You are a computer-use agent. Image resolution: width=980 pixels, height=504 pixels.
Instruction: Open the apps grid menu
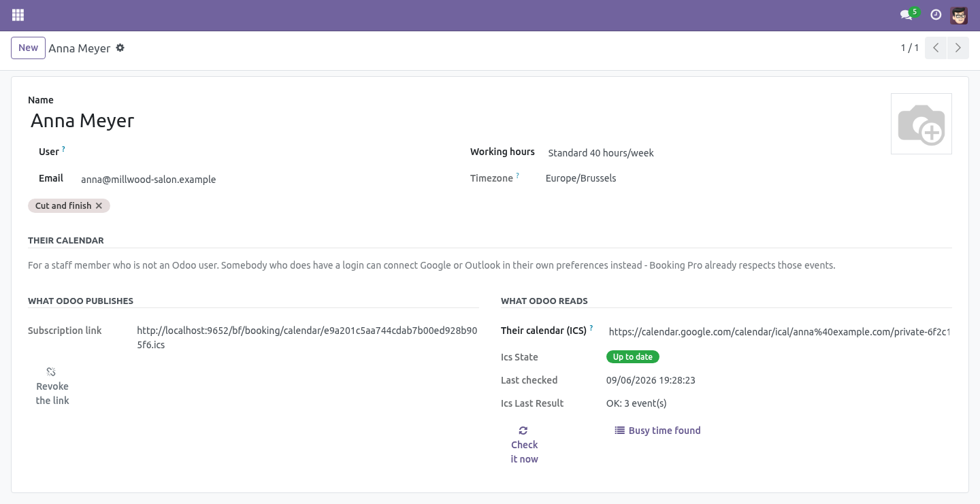(18, 15)
